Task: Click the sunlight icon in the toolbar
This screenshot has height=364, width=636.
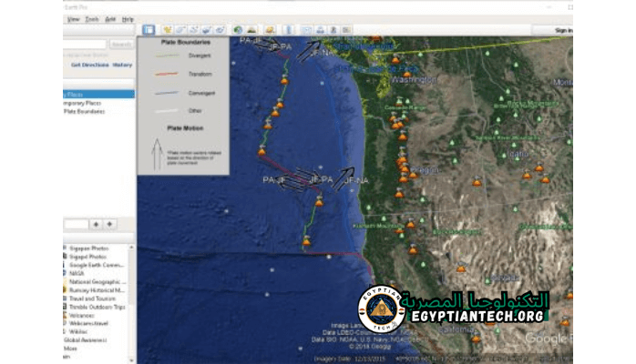Action: [x=251, y=30]
